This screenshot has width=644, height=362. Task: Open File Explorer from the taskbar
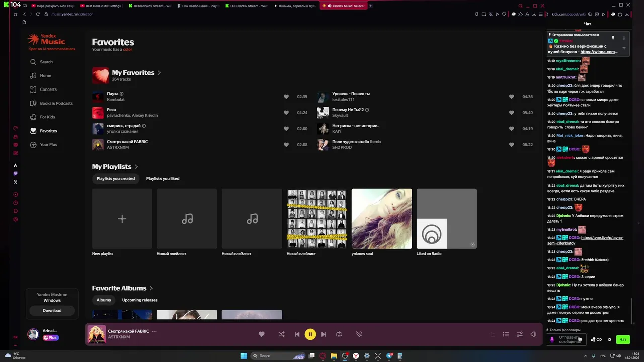point(334,356)
